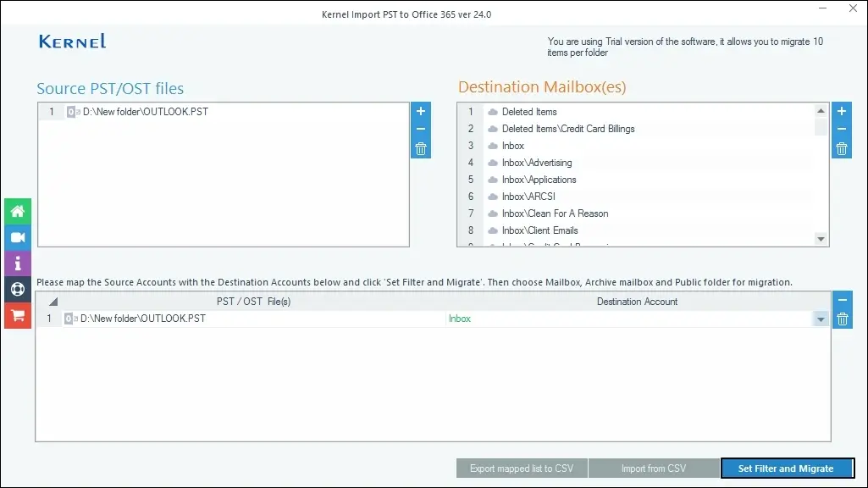The image size is (868, 488).
Task: Click PST file icon in source list
Action: [73, 112]
